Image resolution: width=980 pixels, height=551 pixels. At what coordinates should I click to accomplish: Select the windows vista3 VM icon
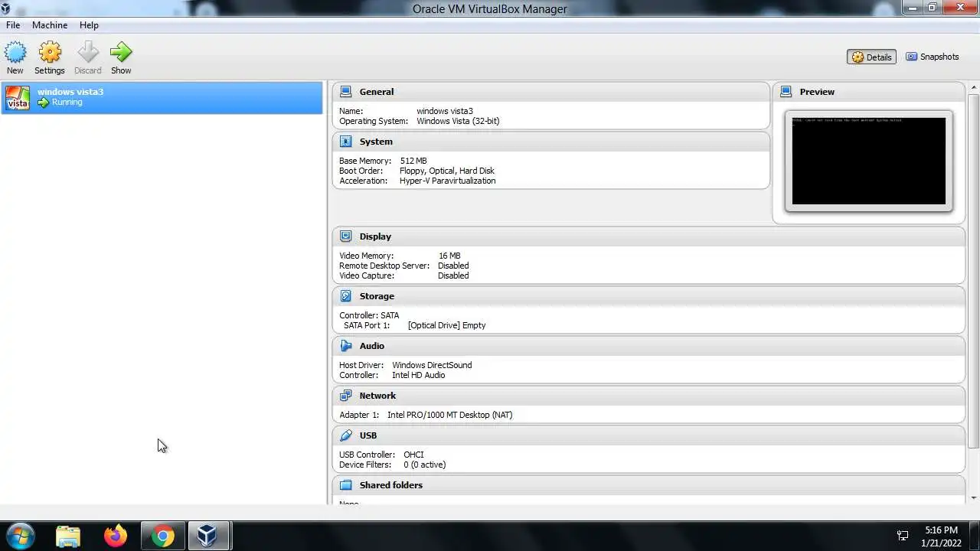[18, 97]
